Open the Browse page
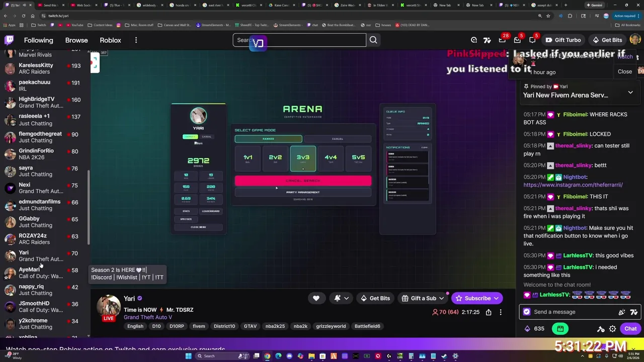This screenshot has height=362, width=644. point(76,40)
